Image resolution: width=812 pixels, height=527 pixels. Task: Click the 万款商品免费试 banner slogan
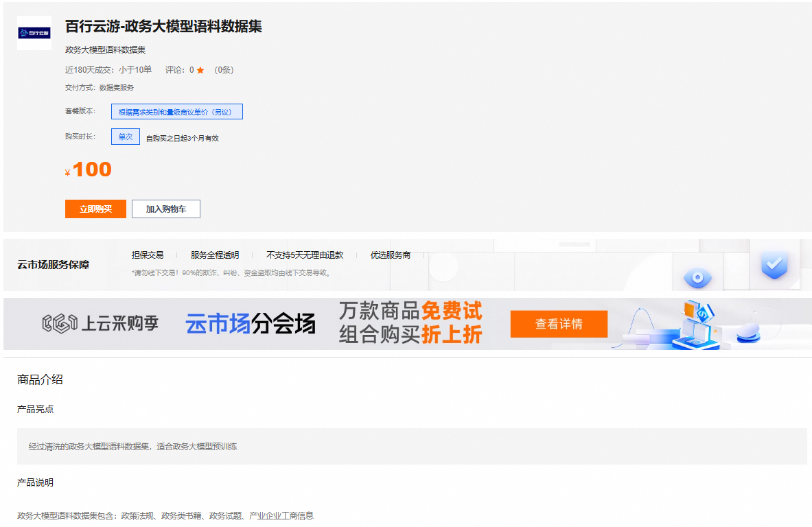pos(410,311)
